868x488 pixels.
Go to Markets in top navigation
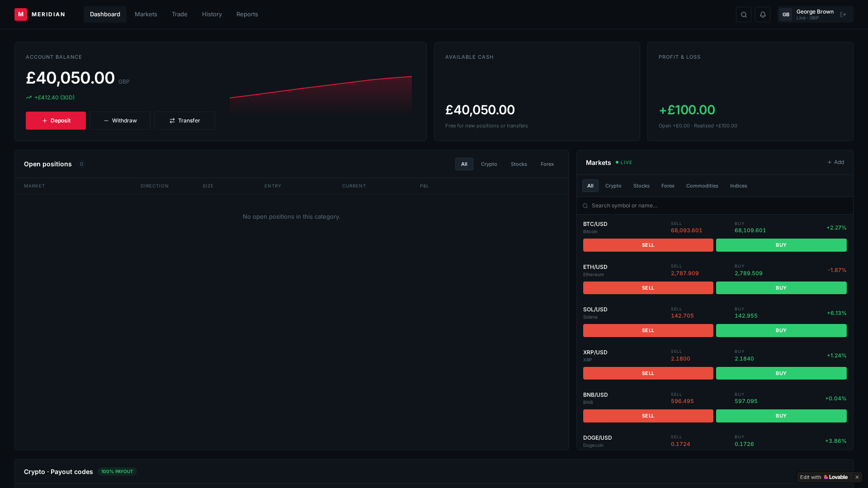click(x=146, y=14)
